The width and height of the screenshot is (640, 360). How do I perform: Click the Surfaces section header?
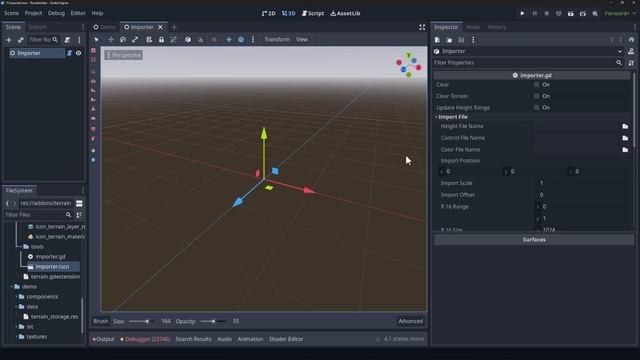tap(534, 240)
